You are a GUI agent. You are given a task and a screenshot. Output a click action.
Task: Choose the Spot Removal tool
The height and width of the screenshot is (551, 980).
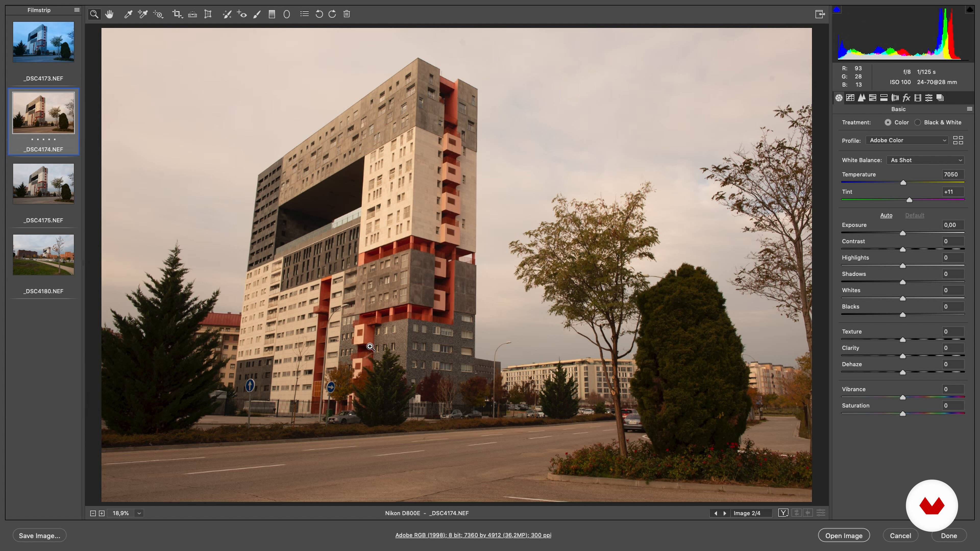click(x=227, y=15)
